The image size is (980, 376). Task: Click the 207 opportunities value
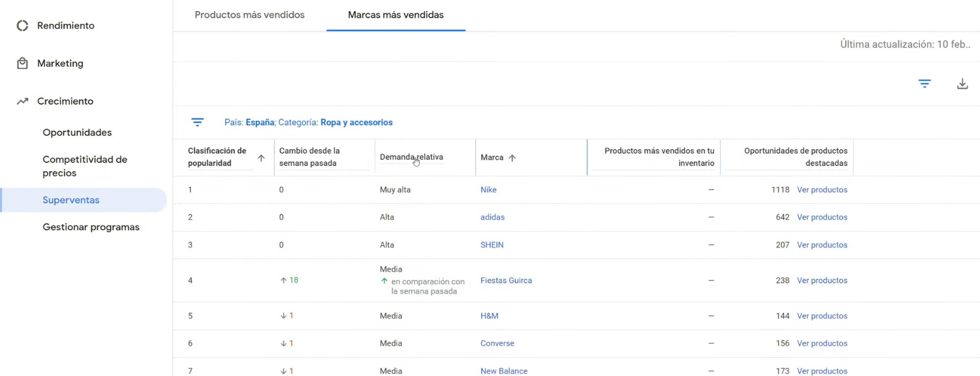tap(782, 245)
